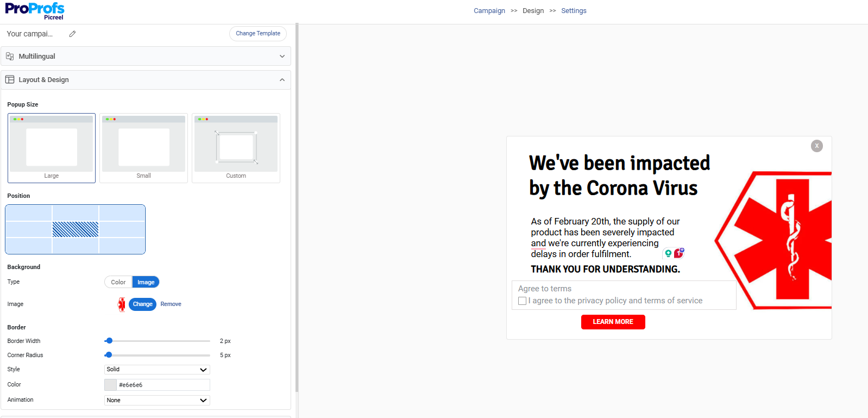Open the Animation dropdown

156,400
